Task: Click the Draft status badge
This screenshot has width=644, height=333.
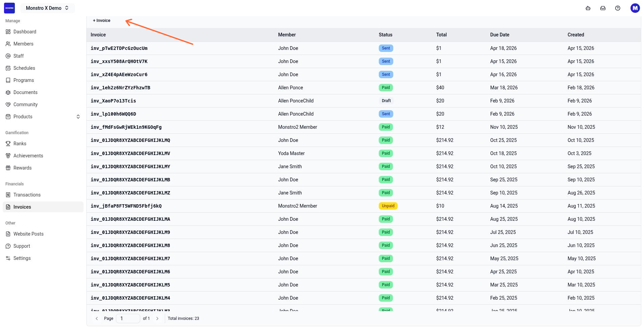Action: pyautogui.click(x=386, y=101)
